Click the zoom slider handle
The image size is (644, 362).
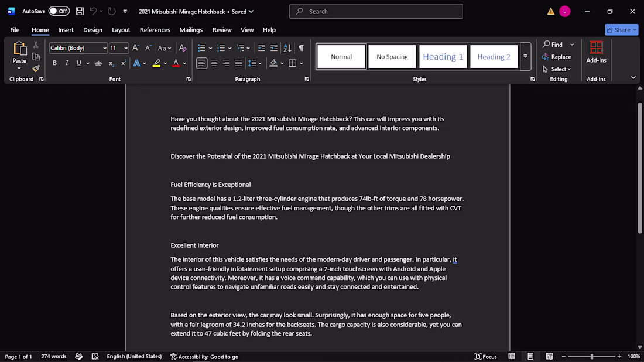point(592,356)
